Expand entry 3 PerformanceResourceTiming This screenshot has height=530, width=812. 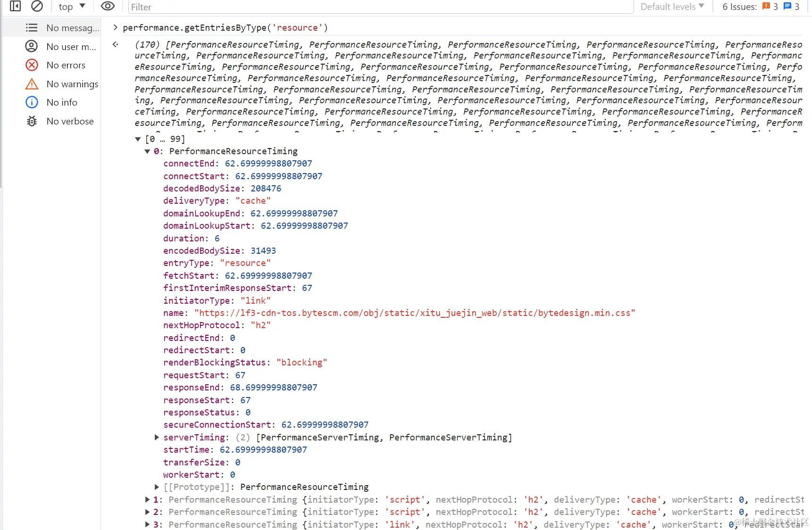point(147,524)
